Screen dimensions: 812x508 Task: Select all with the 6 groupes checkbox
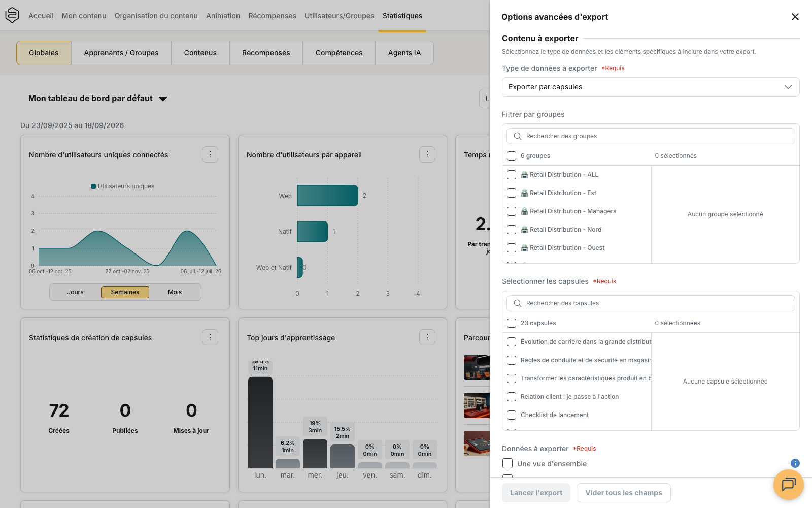pyautogui.click(x=512, y=156)
